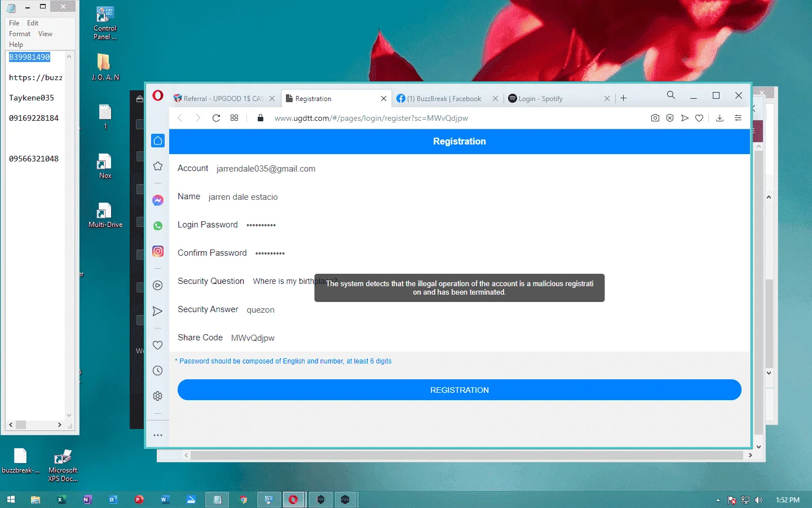The height and width of the screenshot is (508, 812).
Task: Click the Name input field
Action: (x=474, y=197)
